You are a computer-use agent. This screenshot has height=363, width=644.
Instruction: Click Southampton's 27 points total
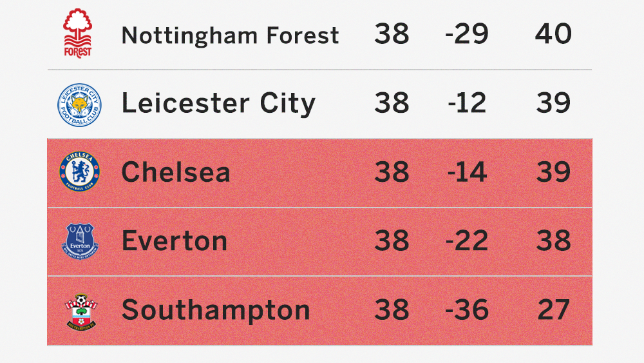tap(553, 309)
